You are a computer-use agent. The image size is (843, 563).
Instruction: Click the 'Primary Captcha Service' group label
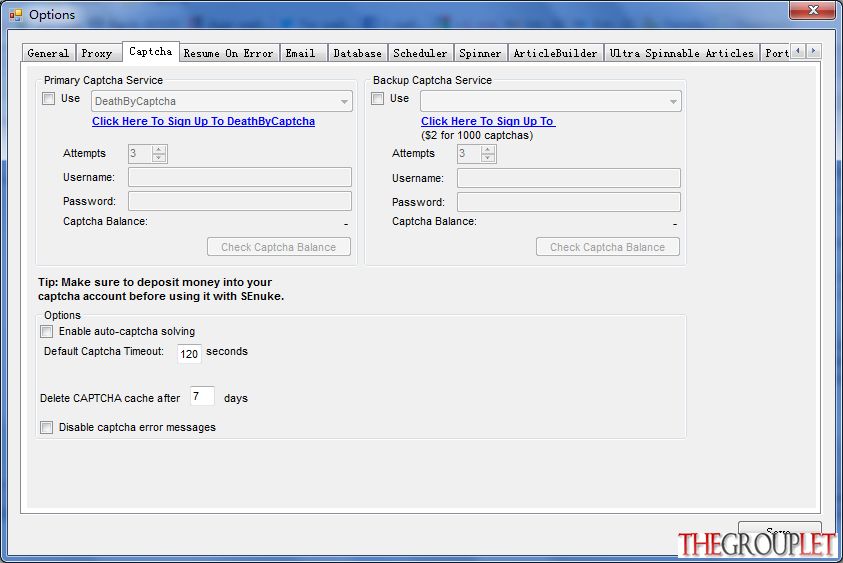coord(103,80)
